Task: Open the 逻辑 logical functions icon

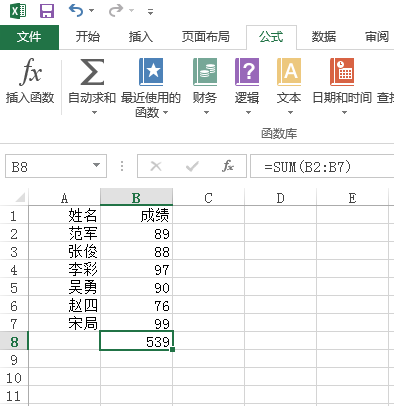Action: 247,72
